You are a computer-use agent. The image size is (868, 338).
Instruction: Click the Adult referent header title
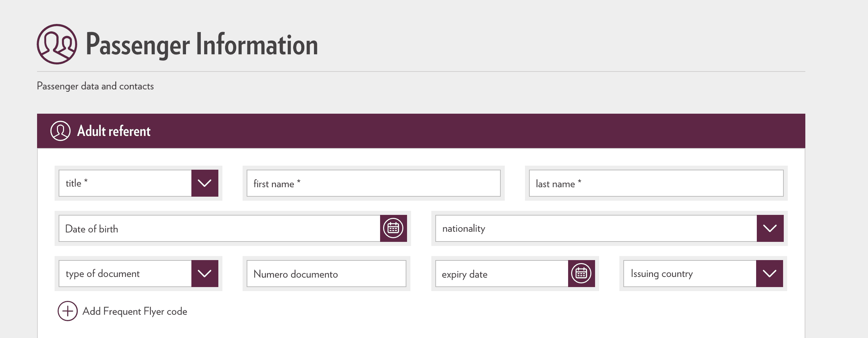coord(114,131)
